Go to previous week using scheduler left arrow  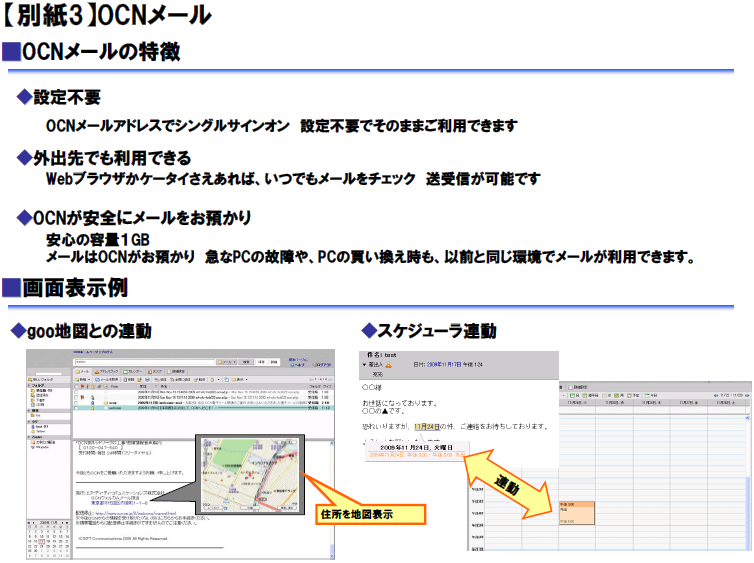(716, 395)
